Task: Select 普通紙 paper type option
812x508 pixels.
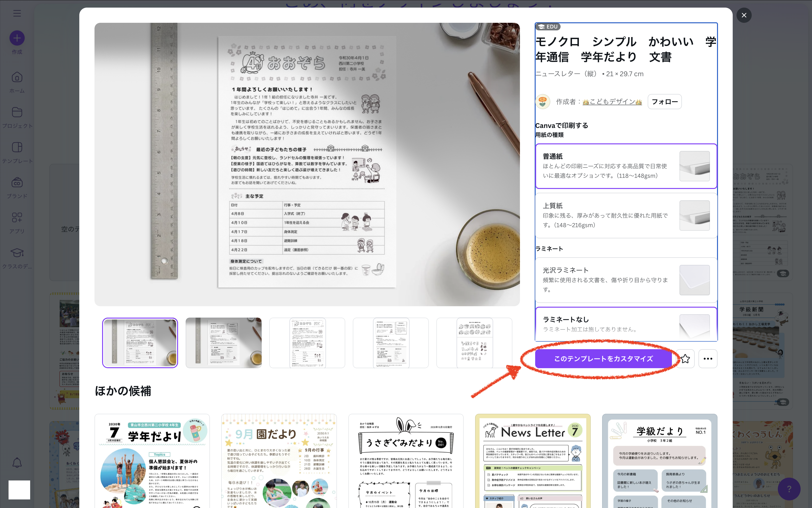Action: pos(626,166)
